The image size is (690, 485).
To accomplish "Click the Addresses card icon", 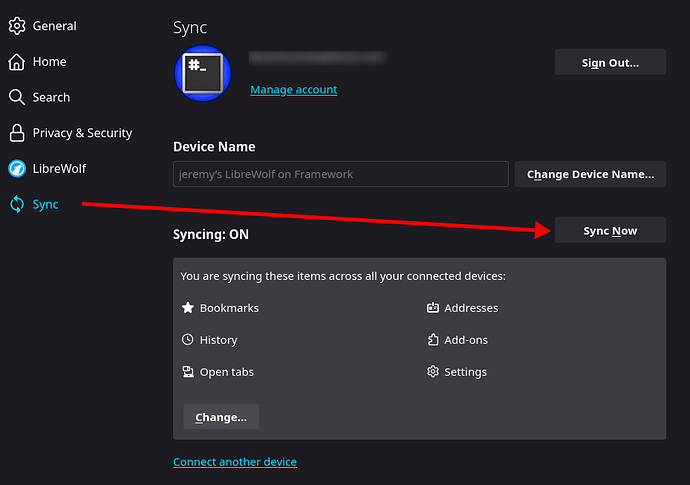I will [433, 308].
